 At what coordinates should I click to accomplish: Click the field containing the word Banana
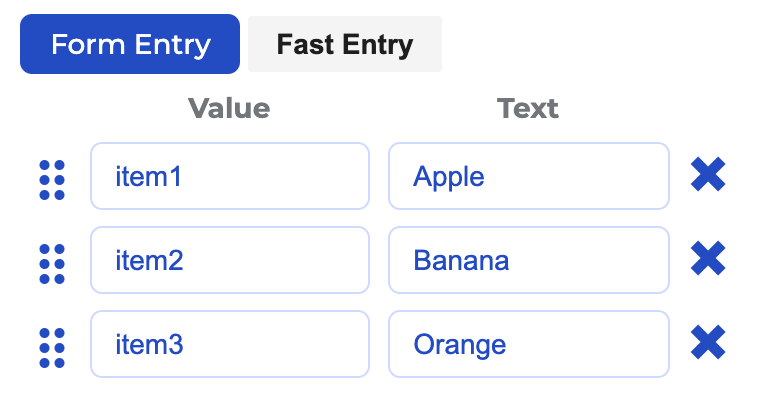(528, 261)
